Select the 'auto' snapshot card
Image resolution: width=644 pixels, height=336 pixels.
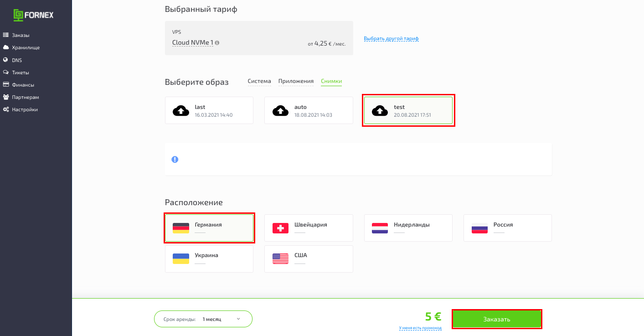point(309,110)
